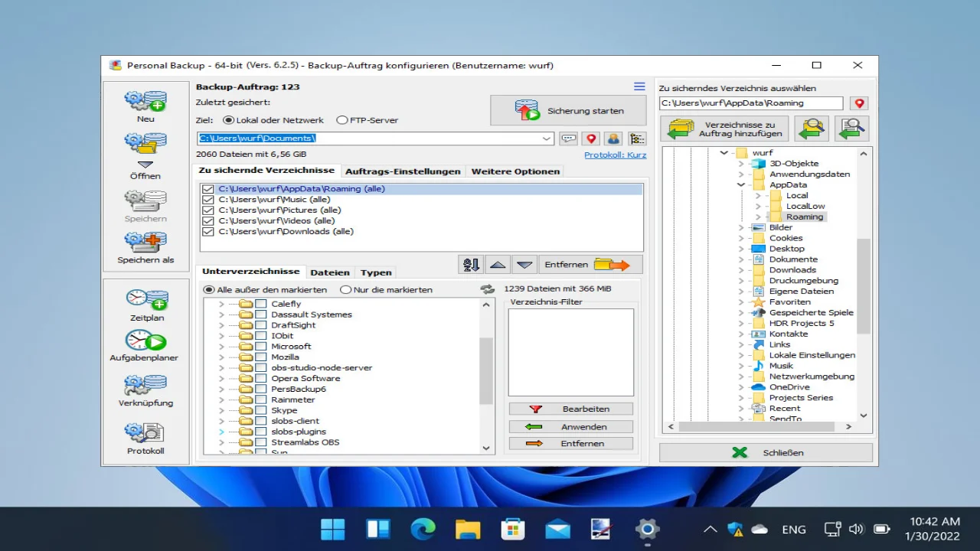
Task: Click the Windows Start button
Action: pos(333,529)
